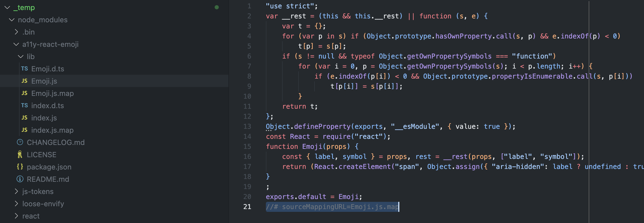Expand the react folder chevron
This screenshot has width=644, height=223.
tap(16, 216)
